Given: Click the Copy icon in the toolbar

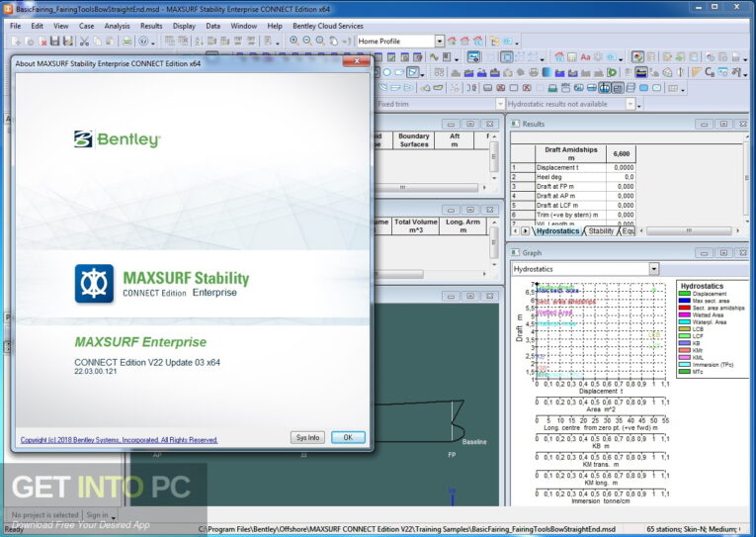Looking at the screenshot, I should click(x=97, y=42).
